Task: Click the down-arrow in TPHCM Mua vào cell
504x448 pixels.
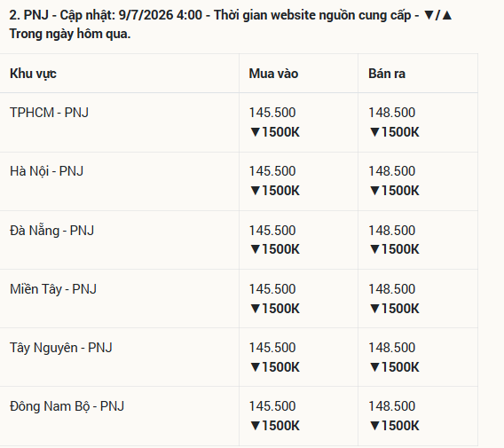Action: coord(256,132)
